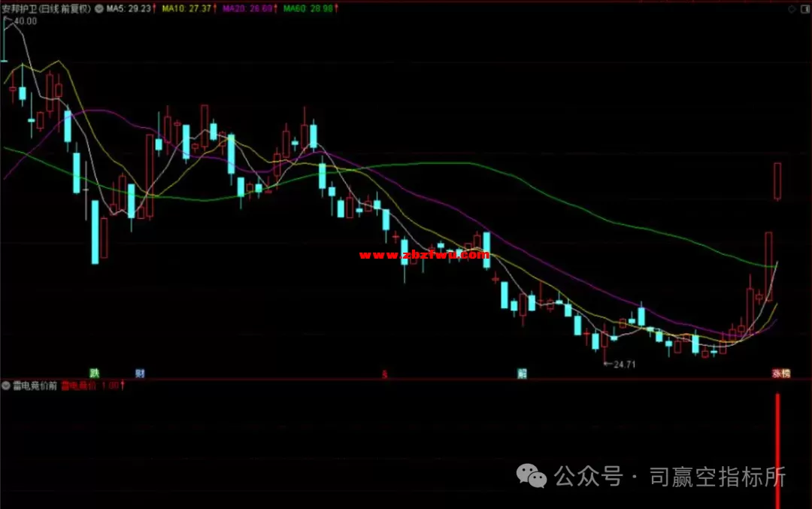Open the 解 event marker on date axis

pos(522,374)
